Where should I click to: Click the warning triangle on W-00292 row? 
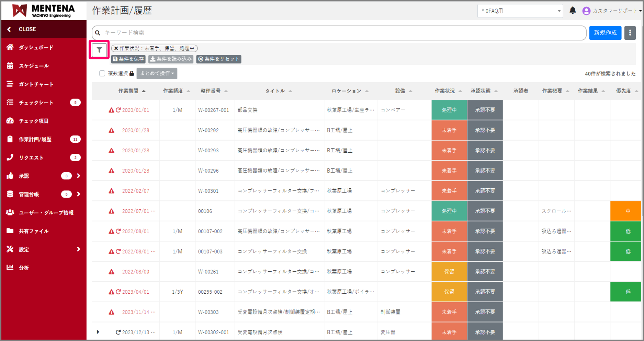tap(112, 130)
